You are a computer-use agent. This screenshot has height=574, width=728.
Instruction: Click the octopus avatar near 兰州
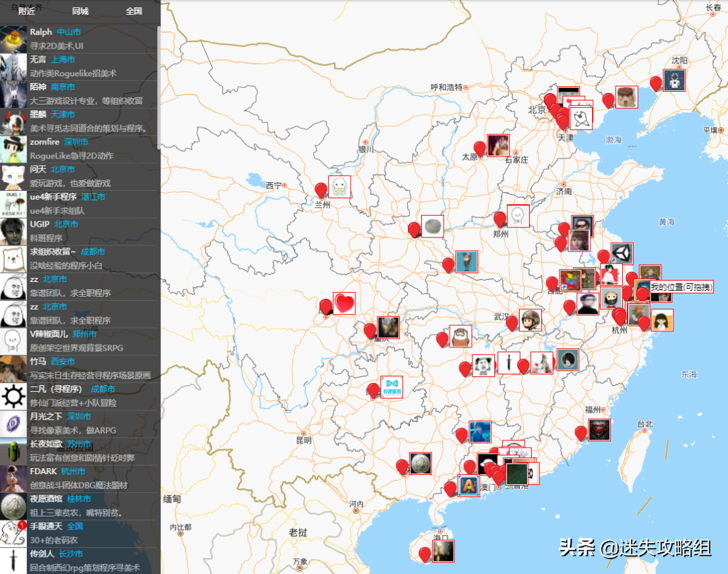[339, 187]
